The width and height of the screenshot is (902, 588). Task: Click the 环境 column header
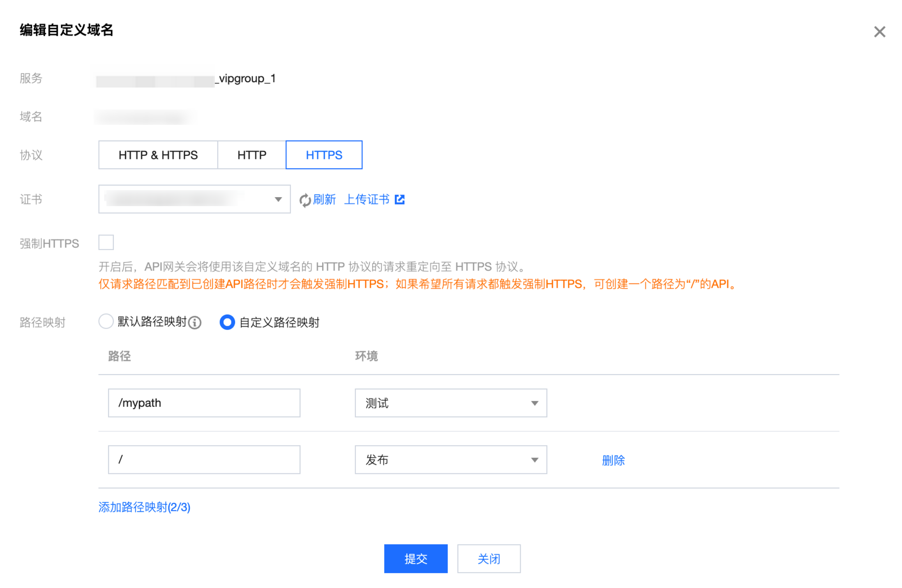pos(367,356)
